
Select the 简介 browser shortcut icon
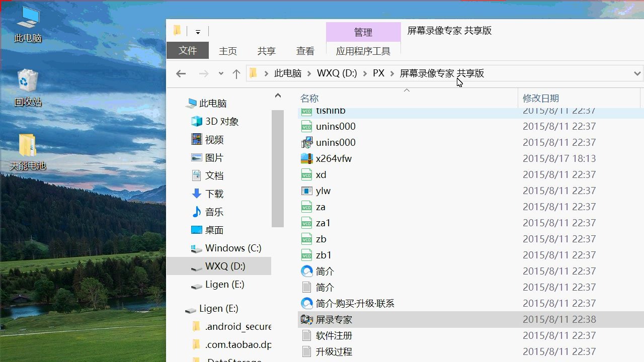pos(307,271)
